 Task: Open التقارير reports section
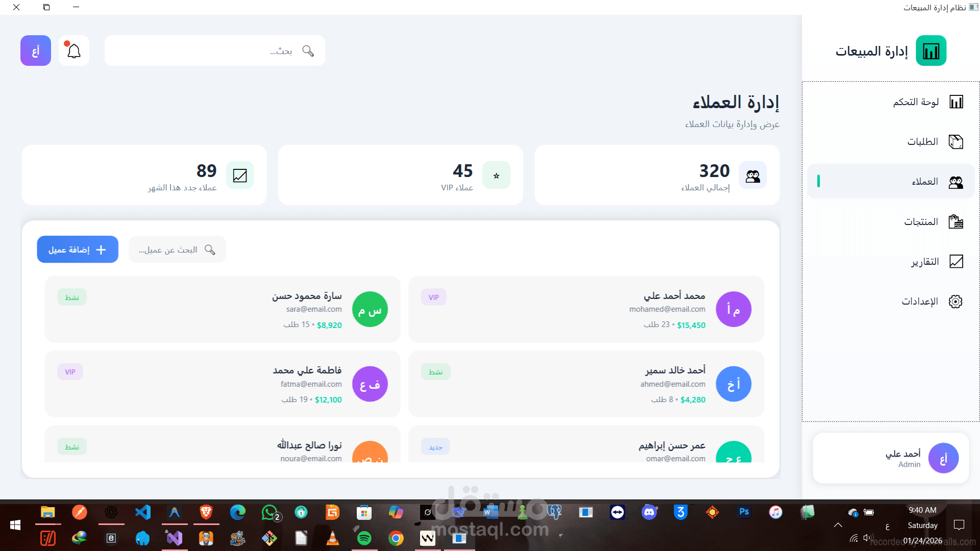[x=924, y=261]
